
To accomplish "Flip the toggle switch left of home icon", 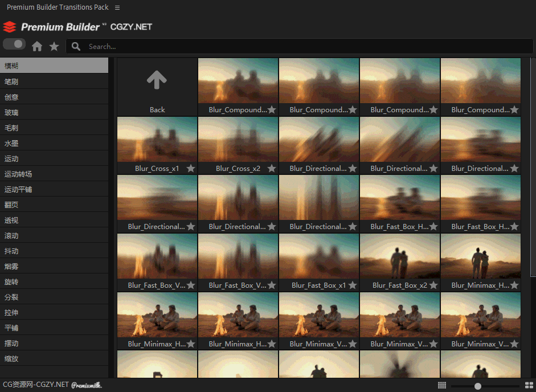I will click(x=14, y=44).
